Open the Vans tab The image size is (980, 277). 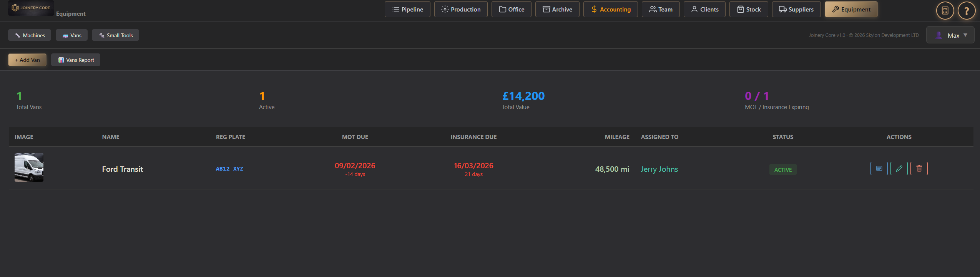(x=71, y=35)
